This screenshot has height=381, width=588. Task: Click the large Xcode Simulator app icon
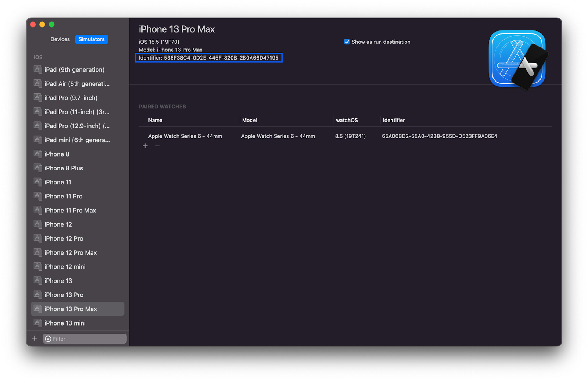(518, 60)
